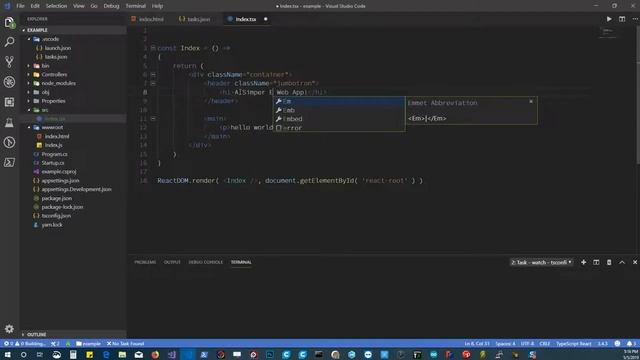Click the Windows Start button
The height and width of the screenshot is (360, 640).
7,355
